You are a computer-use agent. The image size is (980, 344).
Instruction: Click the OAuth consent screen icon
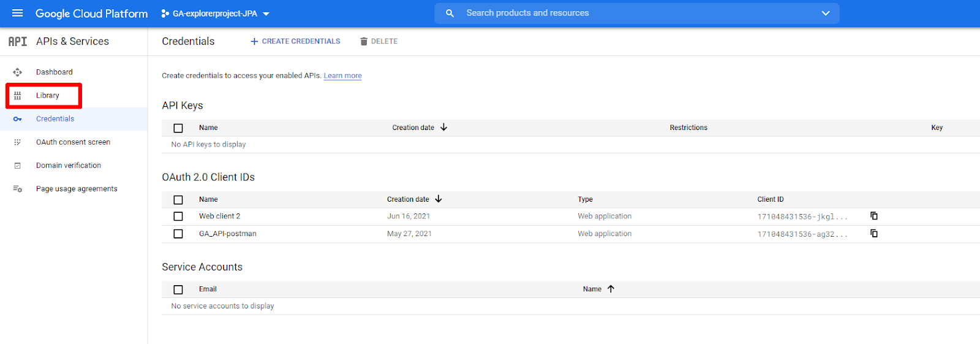click(17, 142)
